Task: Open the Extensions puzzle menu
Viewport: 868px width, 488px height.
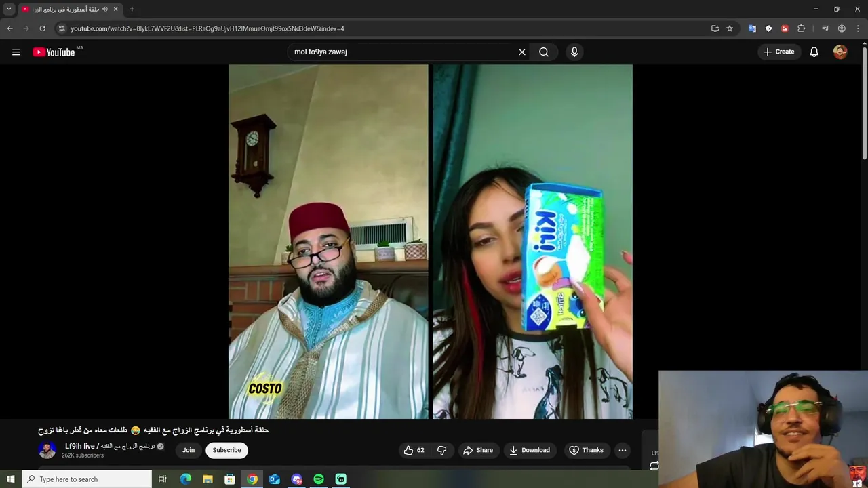Action: pyautogui.click(x=802, y=28)
